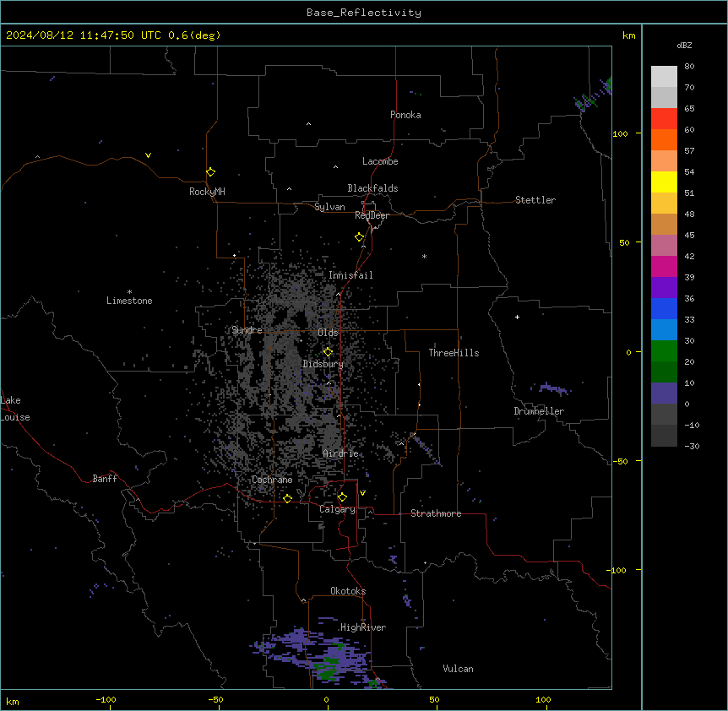The image size is (728, 711).
Task: Click the lightest gray swatch atop the legend
Action: point(664,77)
